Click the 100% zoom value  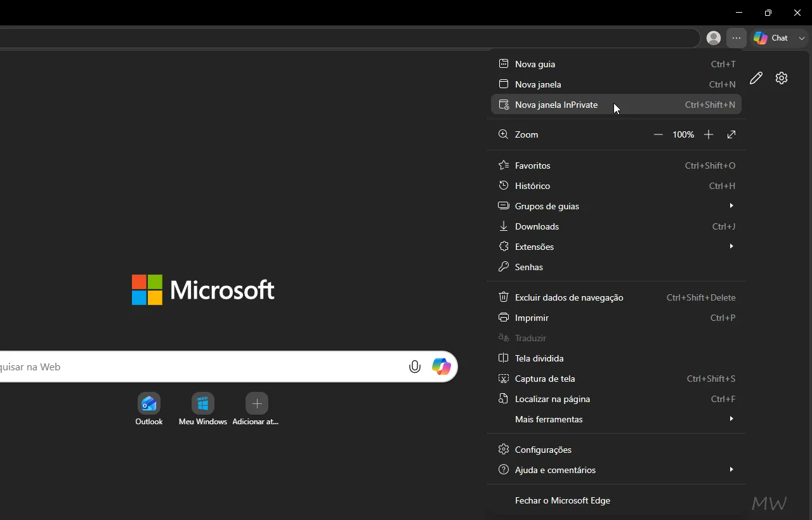tap(683, 134)
